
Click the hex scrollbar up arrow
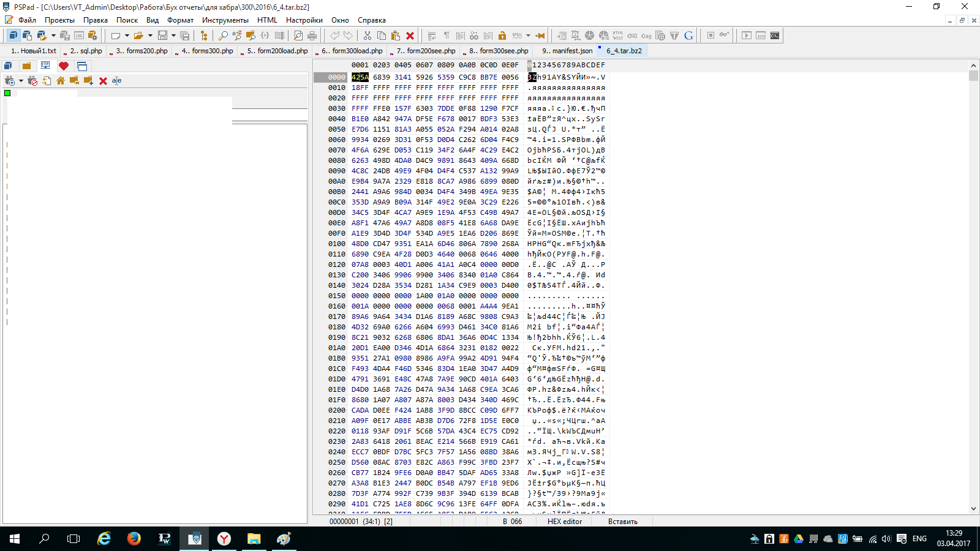974,65
